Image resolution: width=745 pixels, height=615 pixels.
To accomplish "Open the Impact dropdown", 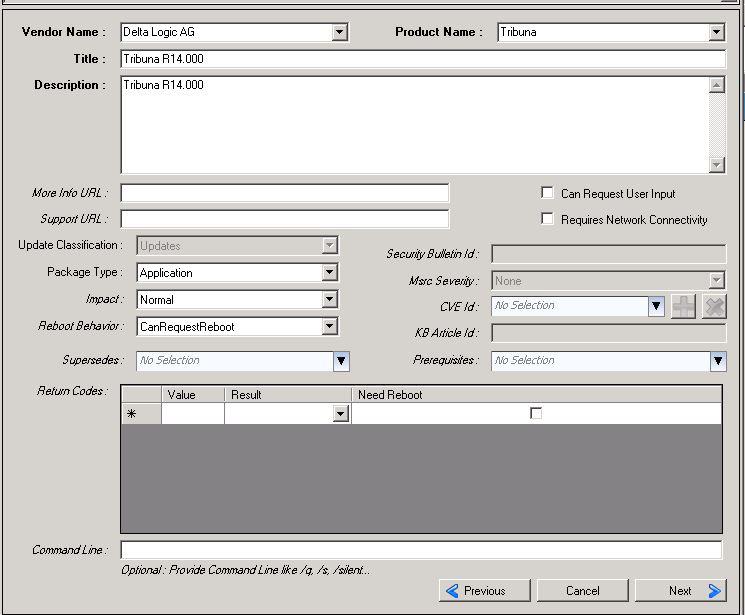I will tap(329, 299).
